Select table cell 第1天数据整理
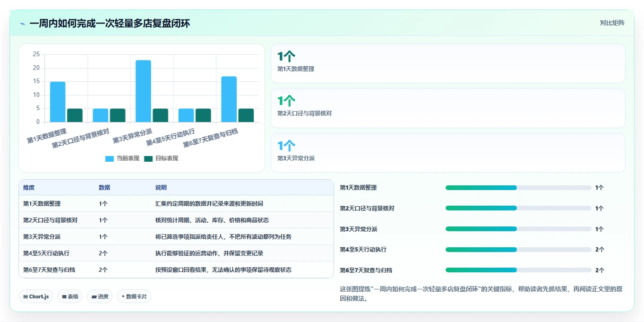 [42, 204]
